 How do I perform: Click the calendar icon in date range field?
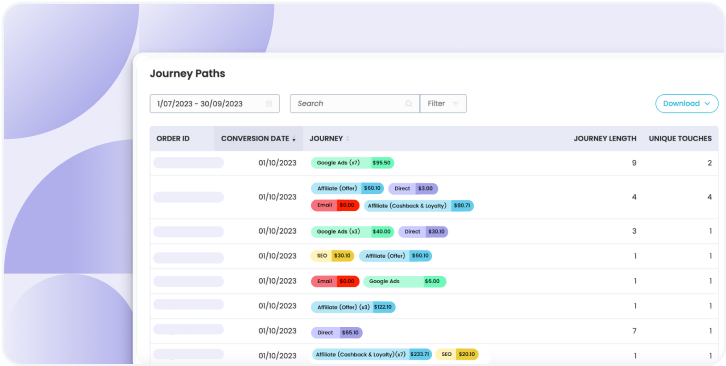click(269, 104)
